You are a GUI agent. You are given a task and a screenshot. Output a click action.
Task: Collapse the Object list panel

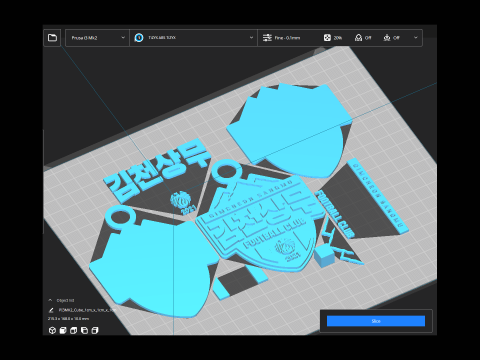pos(50,300)
